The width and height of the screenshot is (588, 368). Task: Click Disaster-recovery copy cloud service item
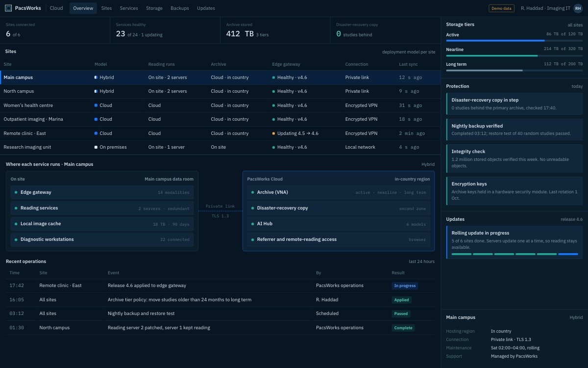point(339,208)
